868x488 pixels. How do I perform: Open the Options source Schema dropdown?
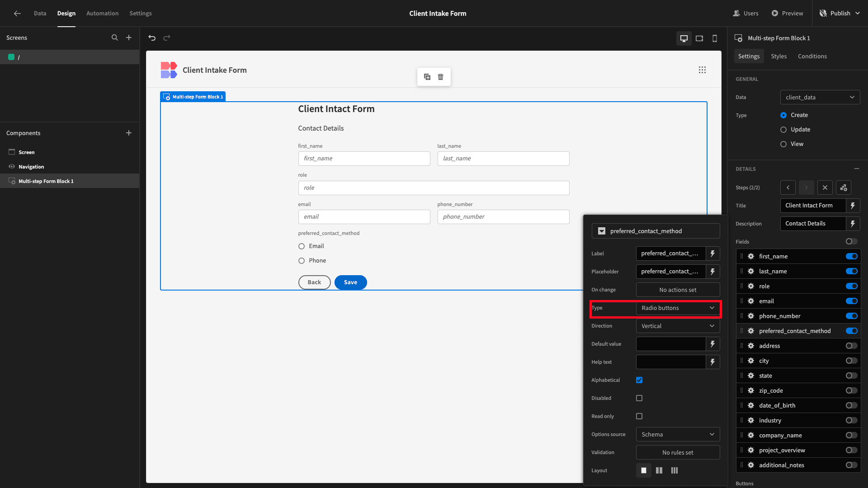tap(678, 434)
